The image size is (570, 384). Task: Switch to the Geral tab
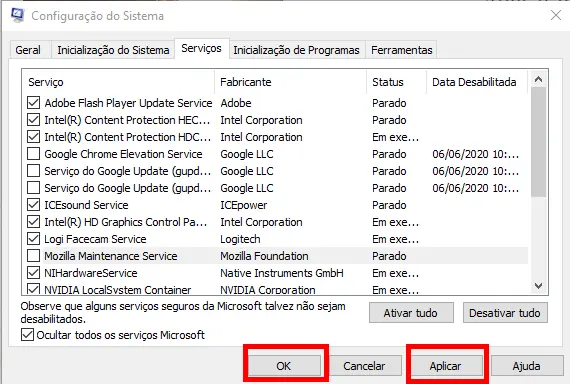pos(28,50)
